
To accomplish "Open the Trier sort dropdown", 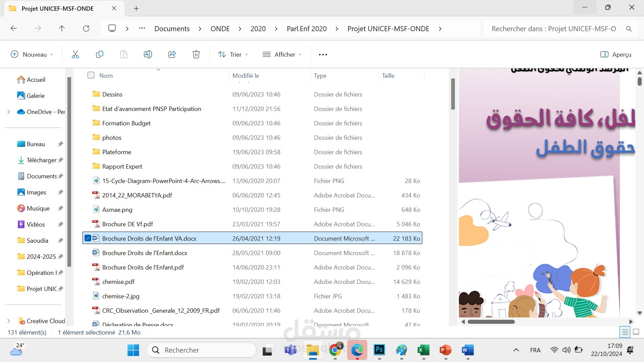I will click(233, 54).
